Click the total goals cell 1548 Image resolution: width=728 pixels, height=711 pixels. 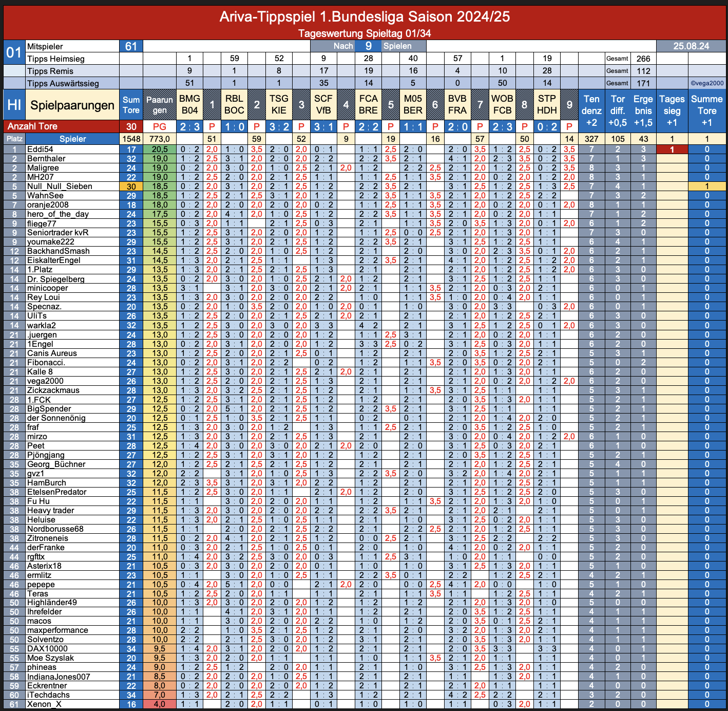(131, 139)
